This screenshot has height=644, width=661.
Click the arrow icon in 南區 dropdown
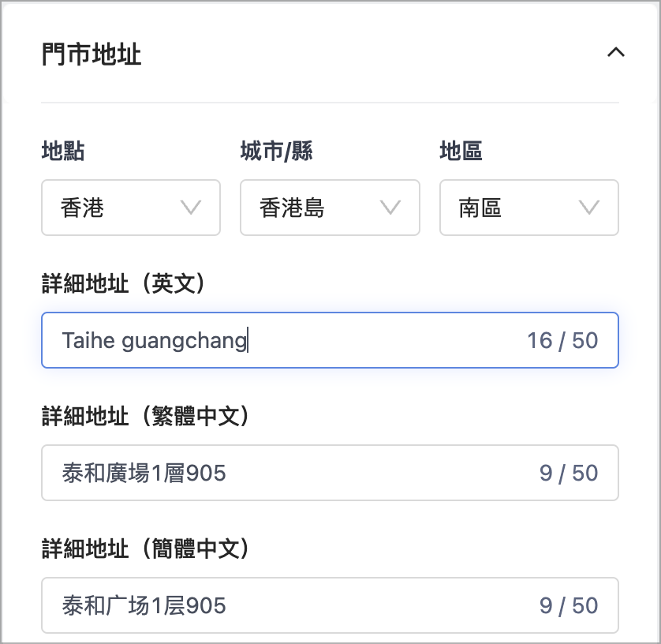589,208
